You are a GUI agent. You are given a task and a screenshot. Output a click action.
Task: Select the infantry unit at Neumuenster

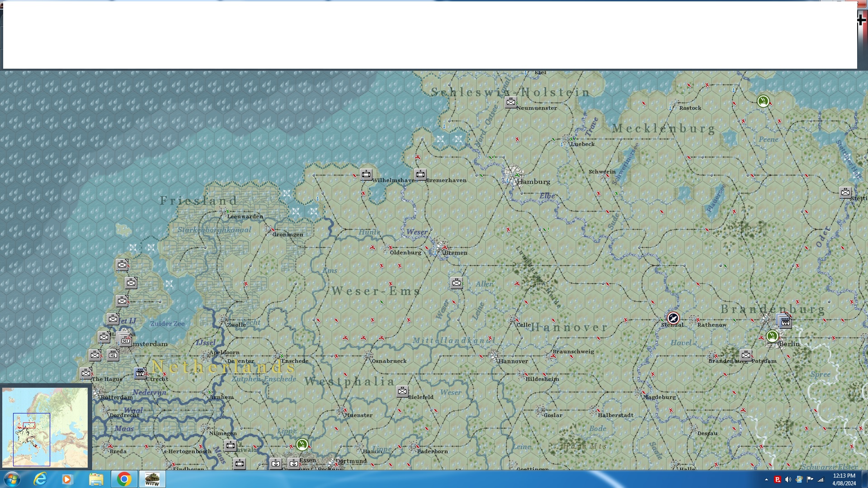[511, 102]
